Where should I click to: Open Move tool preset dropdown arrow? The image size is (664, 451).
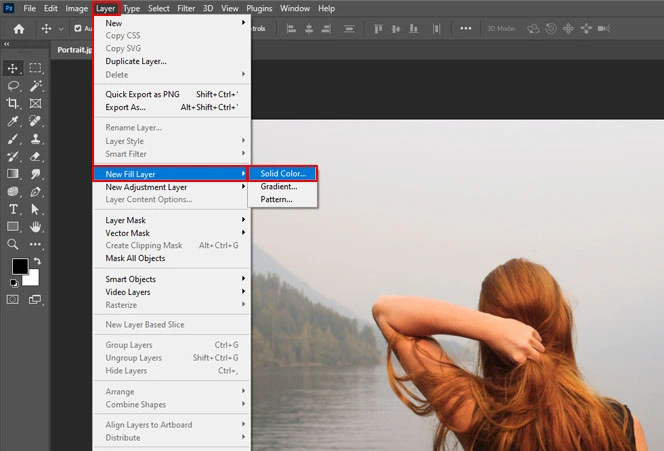[61, 29]
